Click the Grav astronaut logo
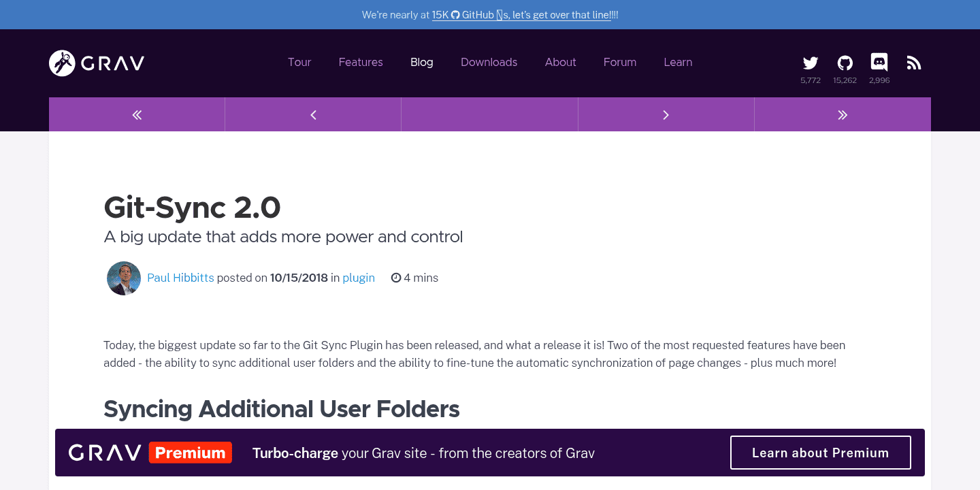 pos(63,62)
